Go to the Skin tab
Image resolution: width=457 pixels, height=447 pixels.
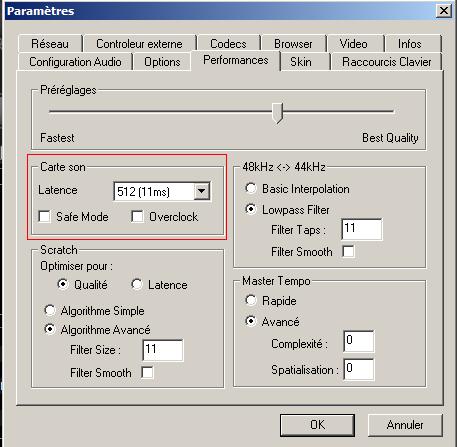(301, 62)
